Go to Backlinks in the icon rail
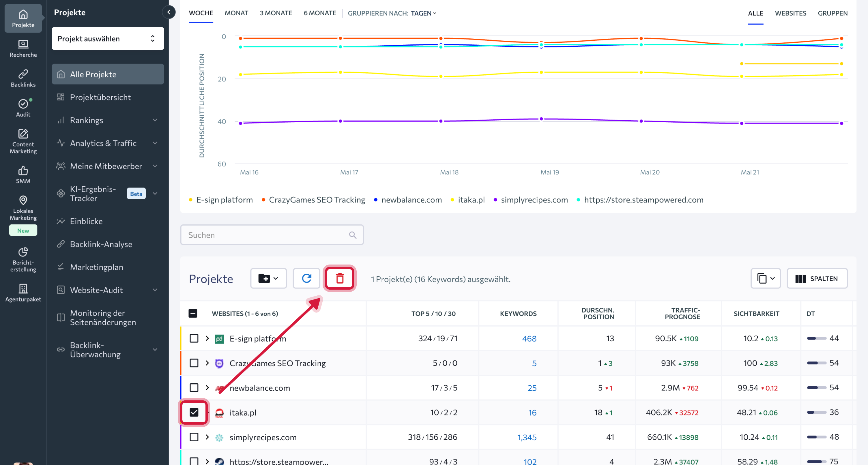 click(23, 78)
